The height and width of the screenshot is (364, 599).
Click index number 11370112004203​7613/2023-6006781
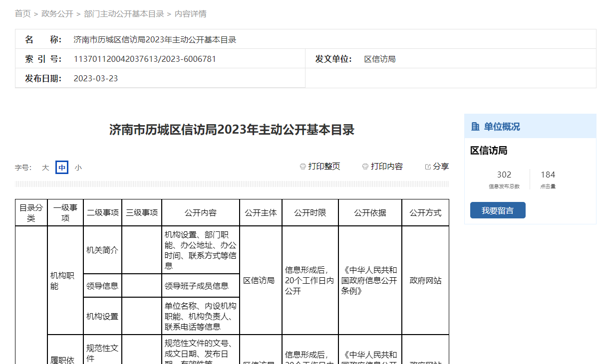tap(145, 59)
